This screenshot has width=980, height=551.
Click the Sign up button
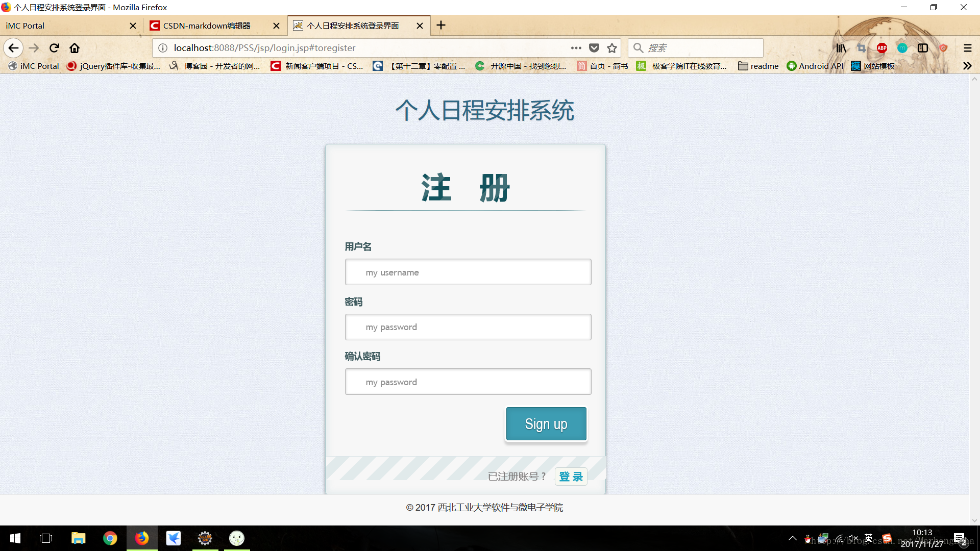[546, 423]
